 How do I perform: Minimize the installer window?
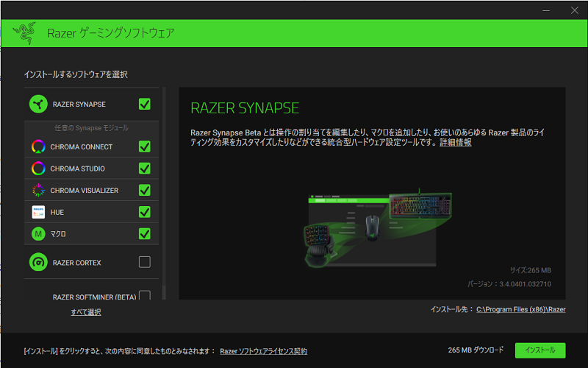click(546, 10)
